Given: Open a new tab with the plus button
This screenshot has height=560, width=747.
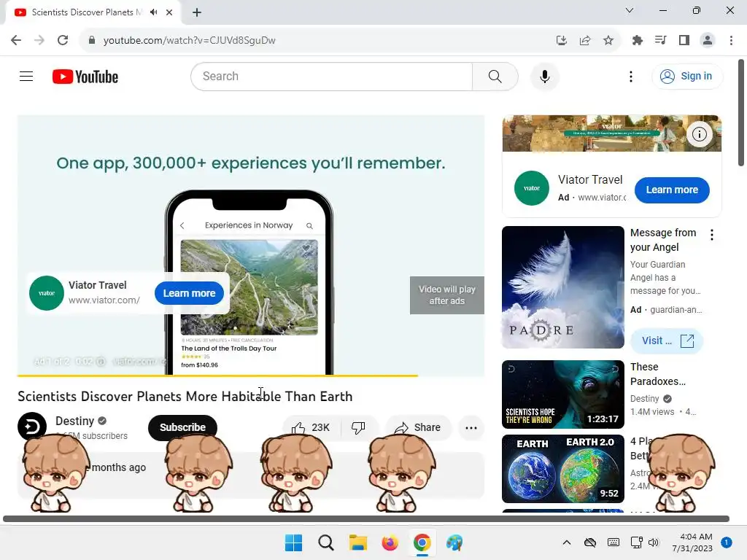Looking at the screenshot, I should (197, 12).
